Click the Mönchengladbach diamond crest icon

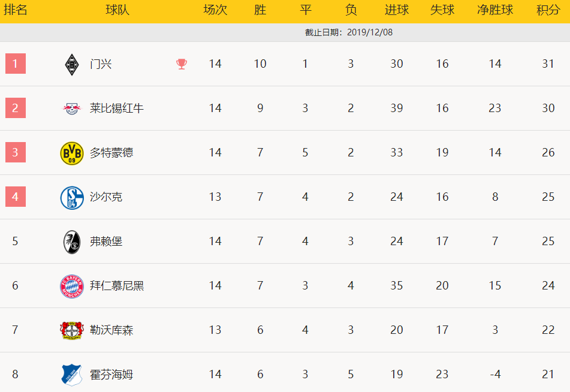[x=72, y=65]
